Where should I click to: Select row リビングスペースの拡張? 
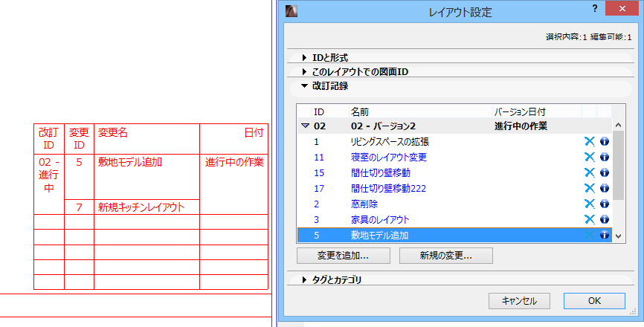[x=454, y=141]
